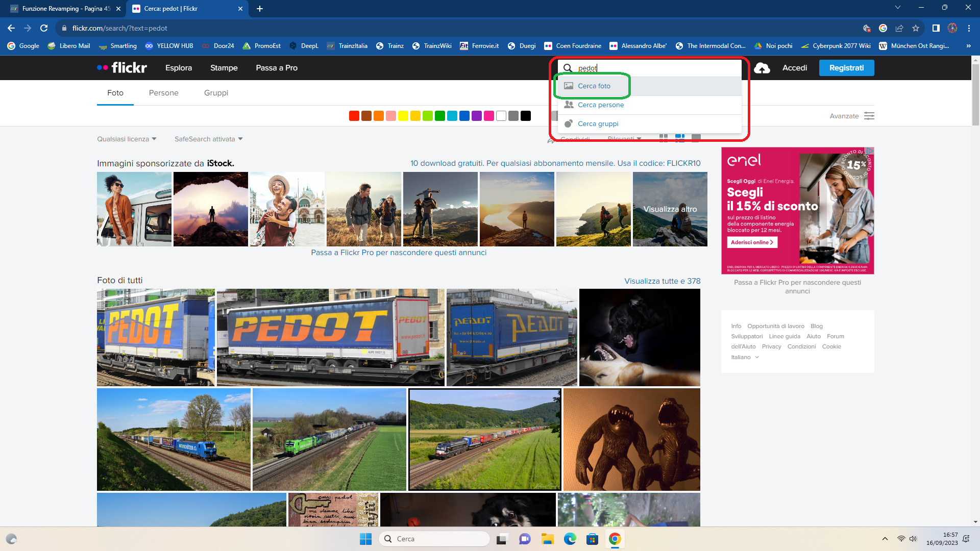
Task: Toggle the browser side panel icon
Action: pyautogui.click(x=936, y=28)
